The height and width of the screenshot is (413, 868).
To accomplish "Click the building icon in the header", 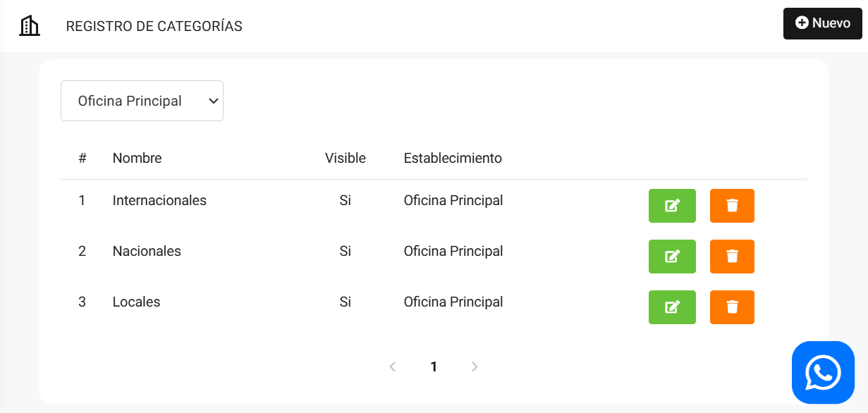I will point(29,26).
